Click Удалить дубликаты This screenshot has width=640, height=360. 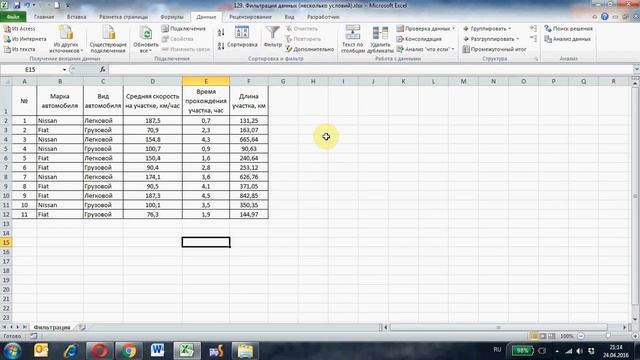click(x=380, y=39)
